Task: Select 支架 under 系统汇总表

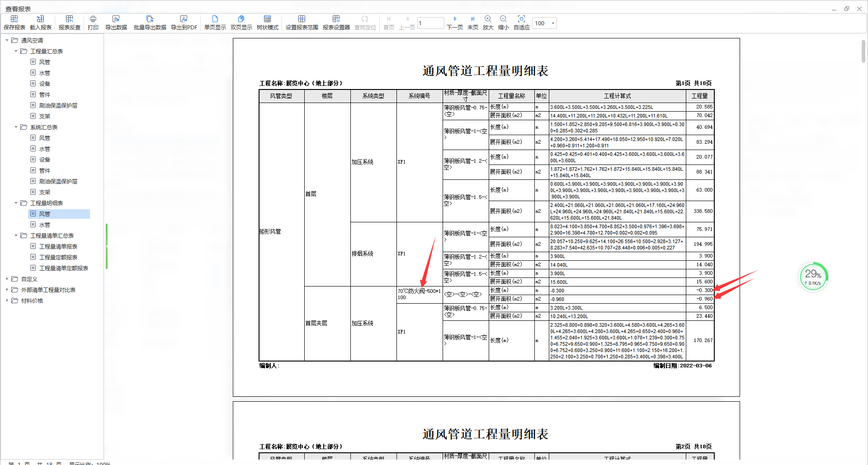Action: pos(44,192)
